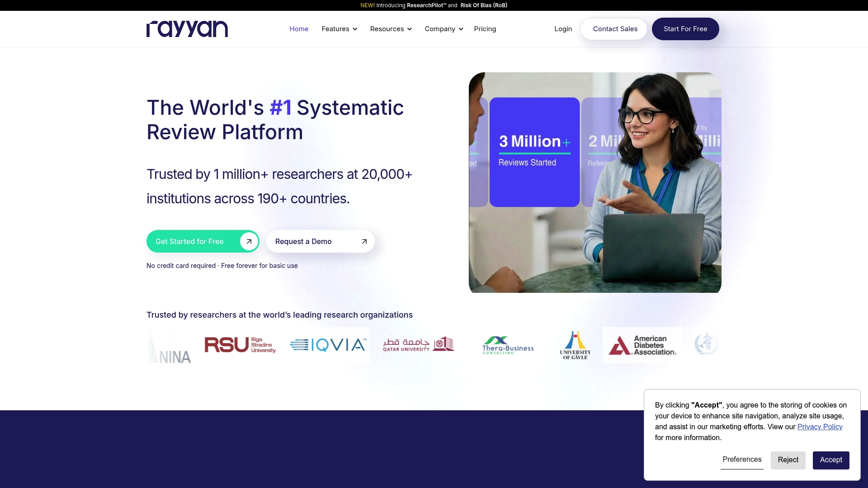Click the 3 Million+ Reviews Started card
Image resolution: width=868 pixels, height=488 pixels.
click(x=534, y=152)
